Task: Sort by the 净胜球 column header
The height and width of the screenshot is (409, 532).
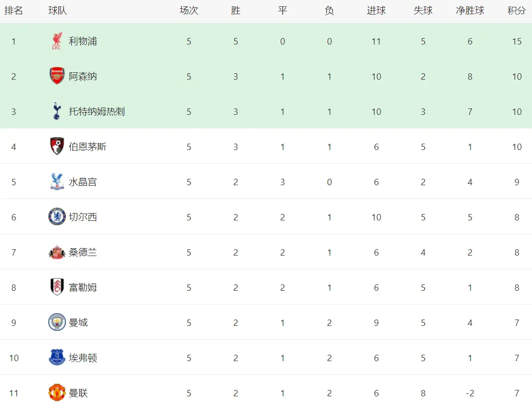Action: click(470, 11)
